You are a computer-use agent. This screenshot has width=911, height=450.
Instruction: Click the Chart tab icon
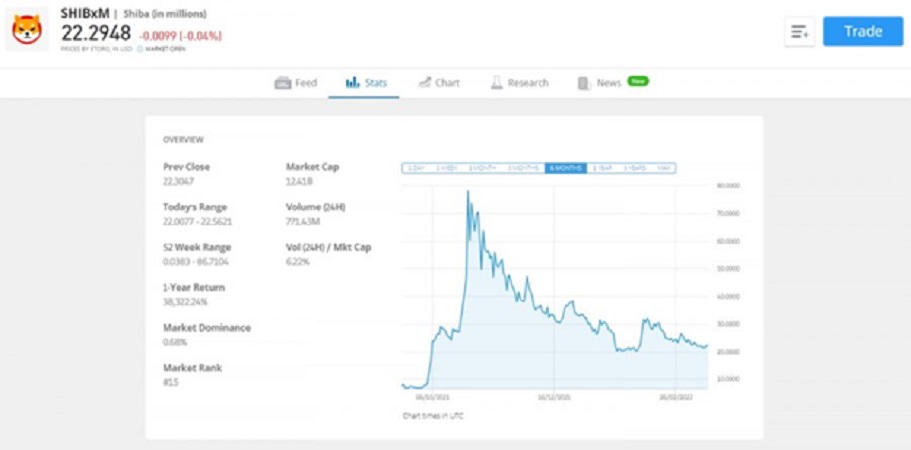[x=424, y=83]
